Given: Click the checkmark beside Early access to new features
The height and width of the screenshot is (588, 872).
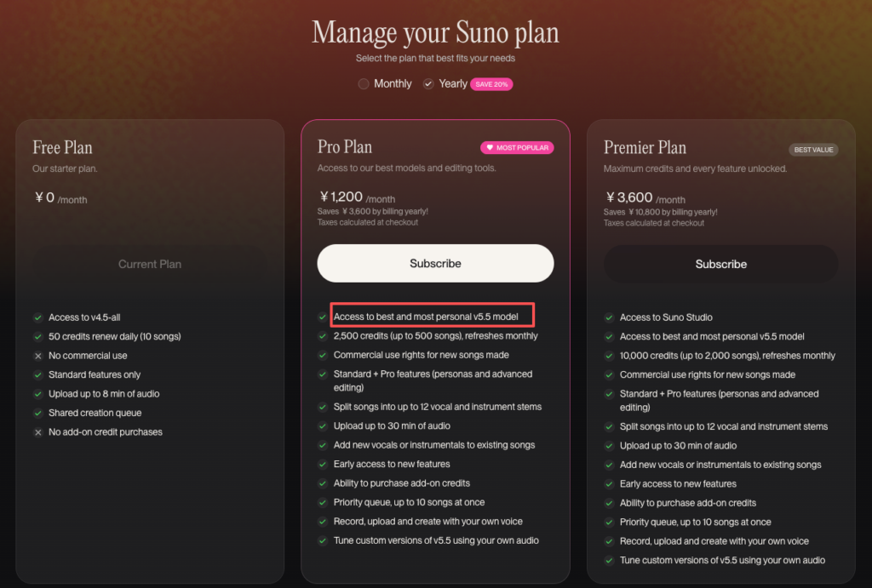Looking at the screenshot, I should (x=324, y=464).
